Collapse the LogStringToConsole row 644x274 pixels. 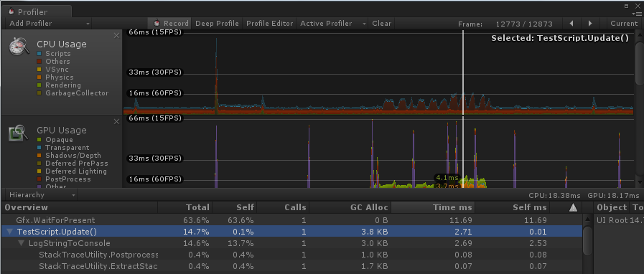(22, 243)
